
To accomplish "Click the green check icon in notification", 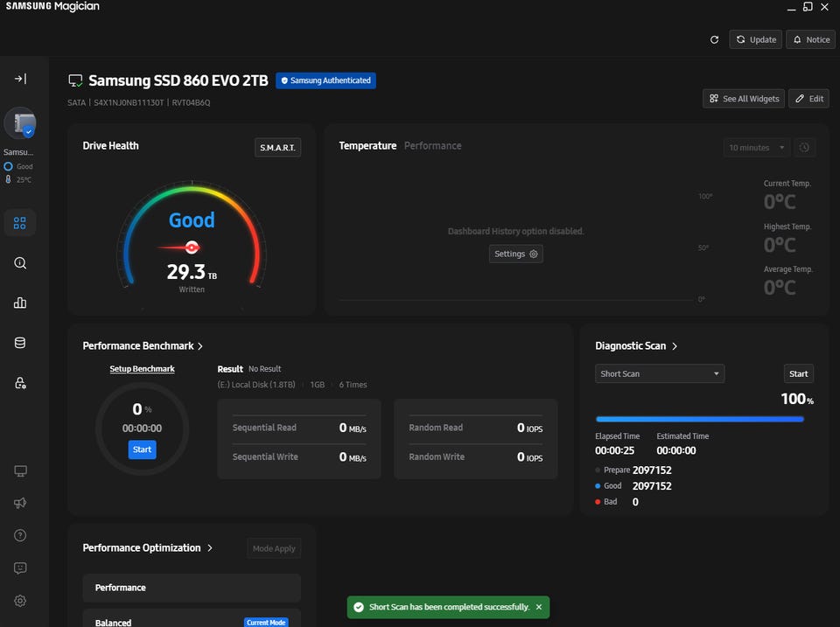I will pos(359,607).
